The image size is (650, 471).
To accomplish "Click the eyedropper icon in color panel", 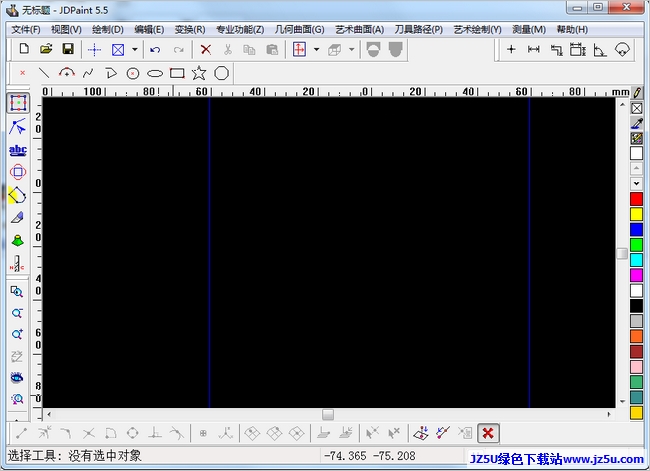I will 637,123.
